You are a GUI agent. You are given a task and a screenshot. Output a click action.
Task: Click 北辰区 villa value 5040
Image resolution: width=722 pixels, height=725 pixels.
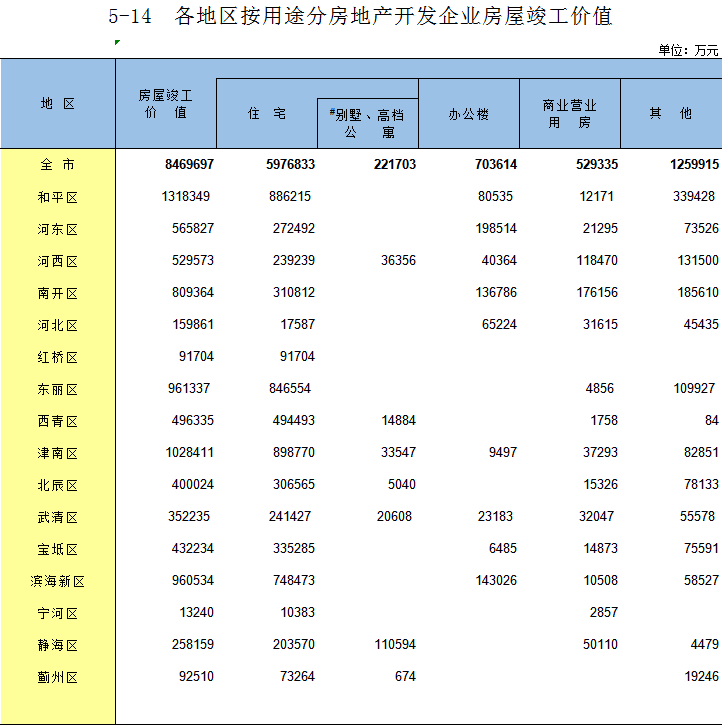point(402,484)
